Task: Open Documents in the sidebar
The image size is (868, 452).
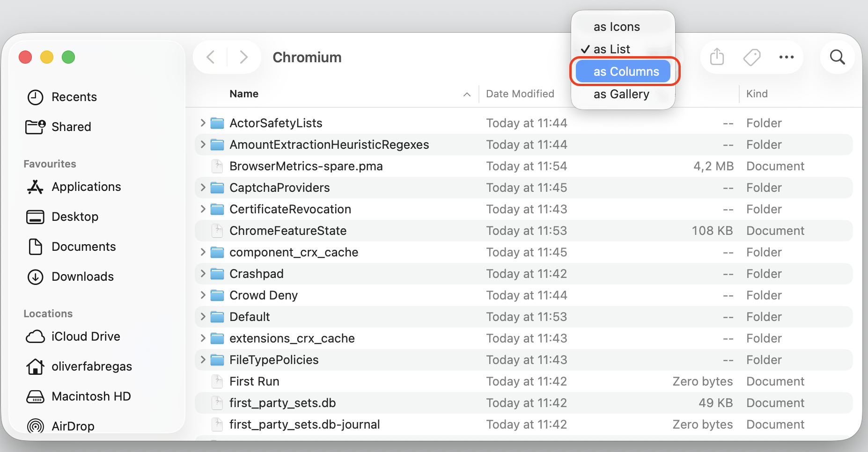Action: pos(71,247)
